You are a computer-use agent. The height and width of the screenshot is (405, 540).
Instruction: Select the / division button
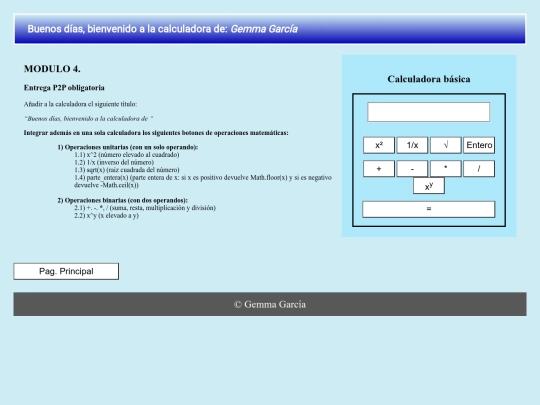tap(479, 169)
